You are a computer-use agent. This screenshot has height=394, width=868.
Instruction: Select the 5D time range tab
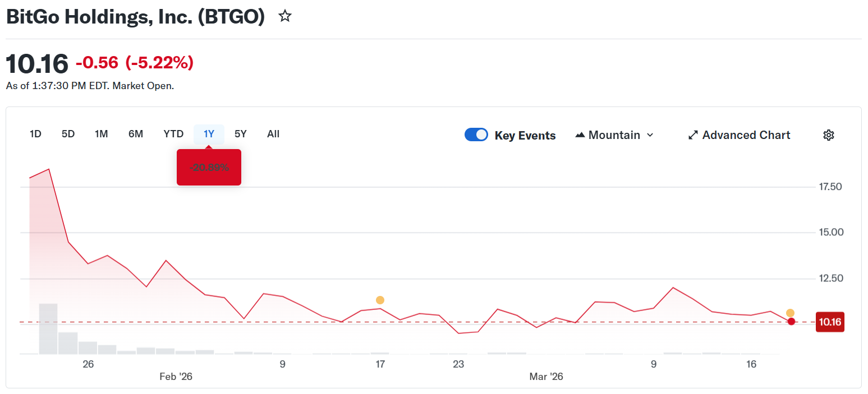68,134
